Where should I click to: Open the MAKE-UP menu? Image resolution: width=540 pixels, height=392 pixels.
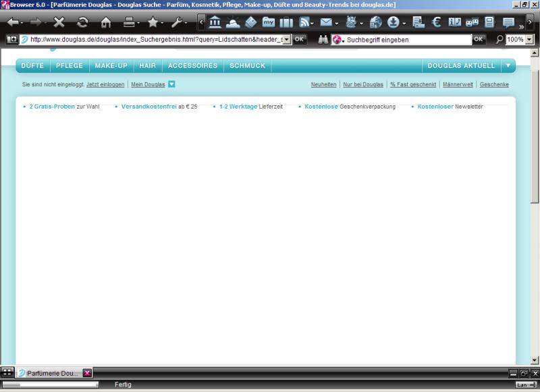[x=111, y=65]
